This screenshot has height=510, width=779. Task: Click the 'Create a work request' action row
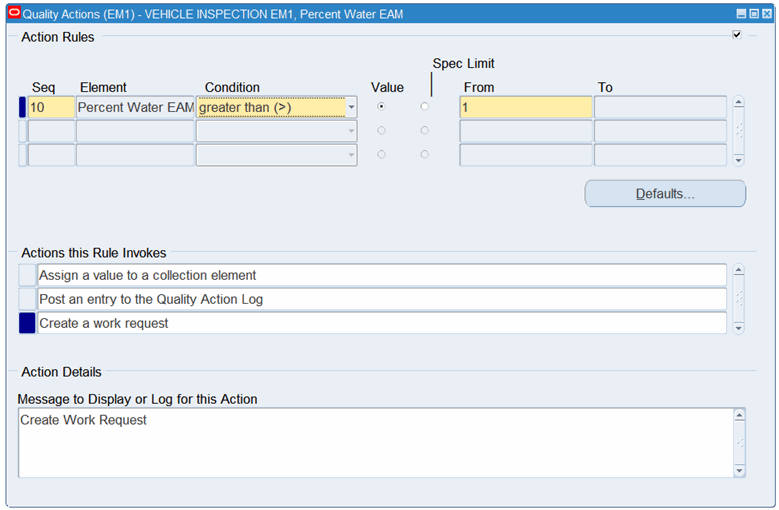tap(381, 323)
